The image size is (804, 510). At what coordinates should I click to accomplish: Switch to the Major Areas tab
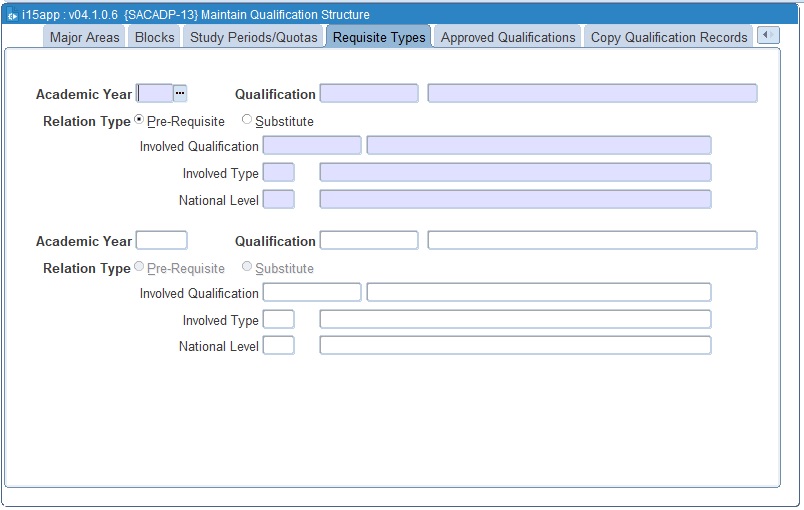pos(85,37)
